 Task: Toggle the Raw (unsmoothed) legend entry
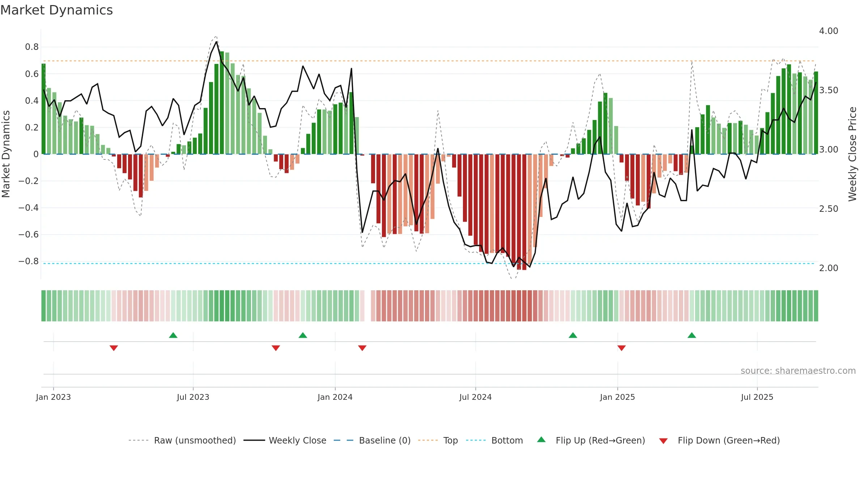[x=182, y=440]
